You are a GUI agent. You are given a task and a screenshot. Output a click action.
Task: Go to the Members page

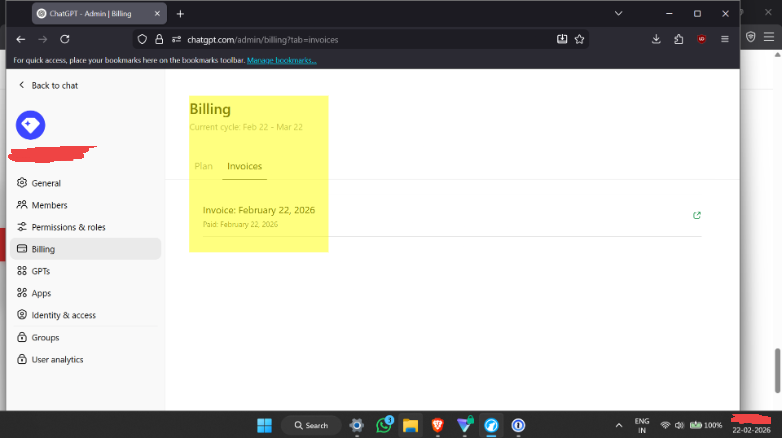pos(49,205)
